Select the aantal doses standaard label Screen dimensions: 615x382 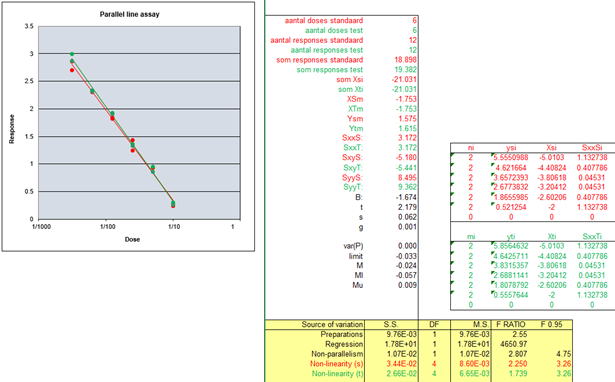tap(324, 20)
